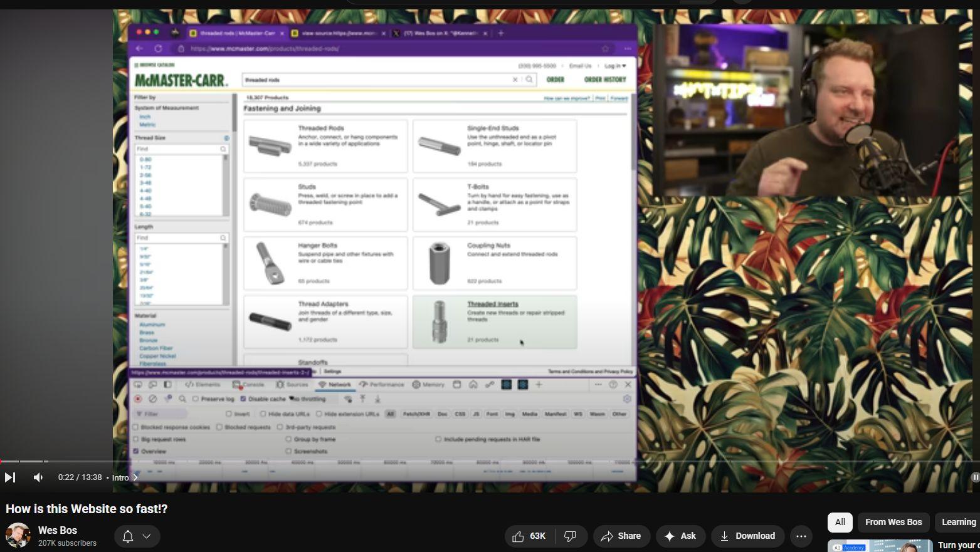Like the video with thumbs-up icon
Image resolution: width=980 pixels, height=552 pixels.
pos(519,536)
